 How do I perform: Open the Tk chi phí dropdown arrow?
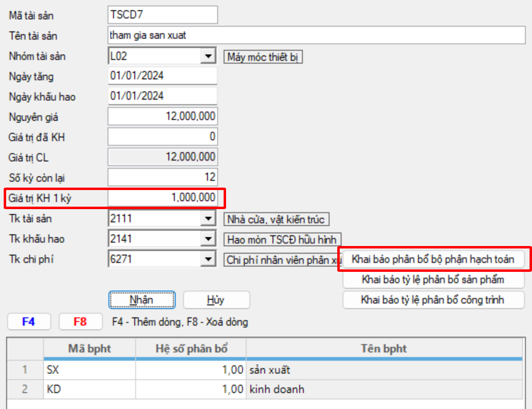208,260
